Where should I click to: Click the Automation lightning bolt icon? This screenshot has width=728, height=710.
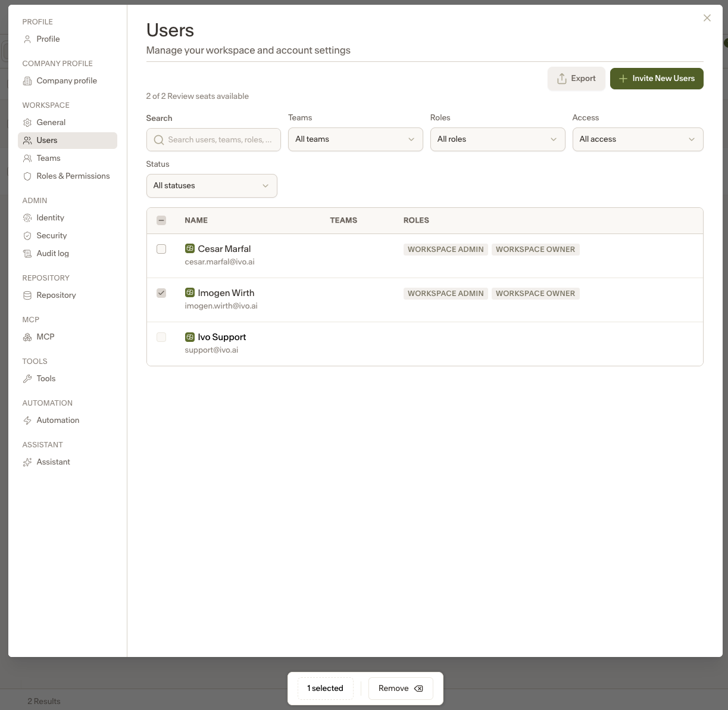tap(27, 421)
